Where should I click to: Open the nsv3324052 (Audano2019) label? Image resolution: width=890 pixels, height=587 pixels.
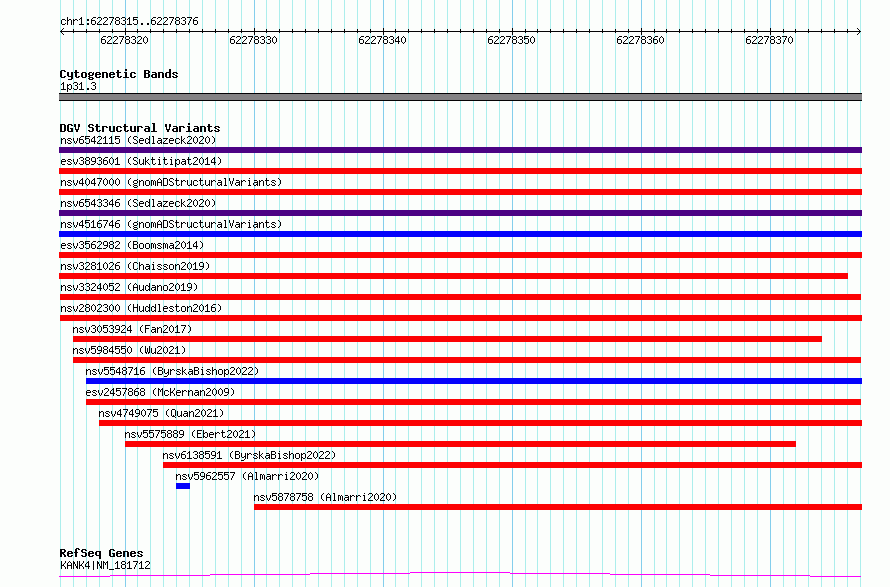click(x=129, y=287)
